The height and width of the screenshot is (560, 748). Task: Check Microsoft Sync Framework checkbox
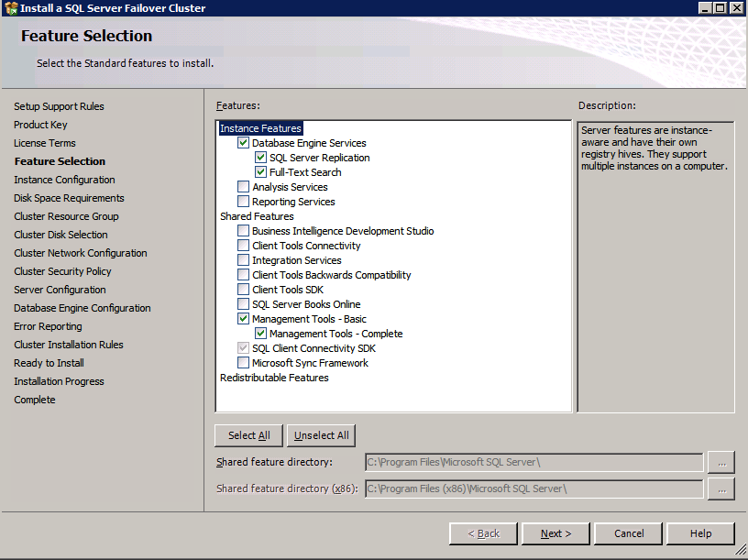click(x=243, y=363)
